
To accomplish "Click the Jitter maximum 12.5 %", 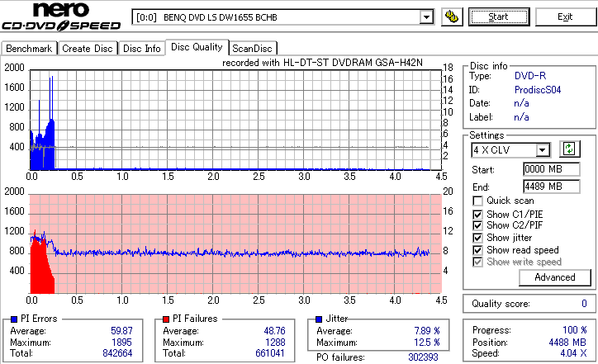I will [427, 343].
